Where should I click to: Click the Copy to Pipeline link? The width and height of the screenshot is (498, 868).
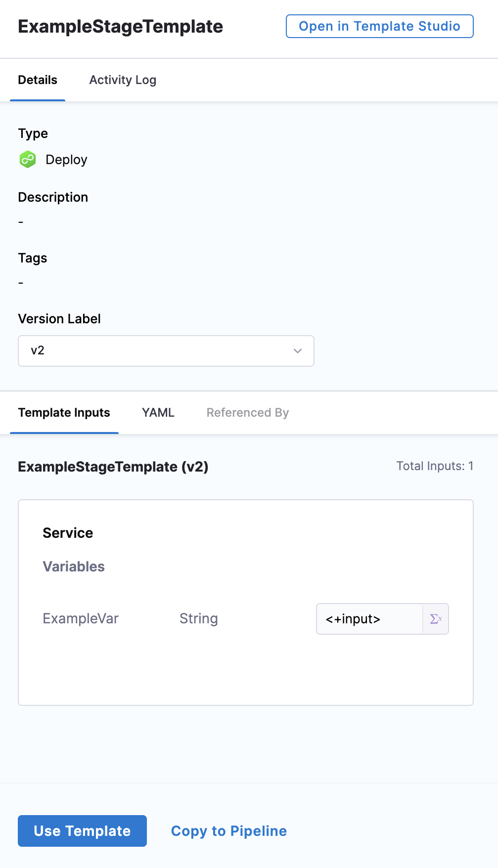[x=228, y=831]
